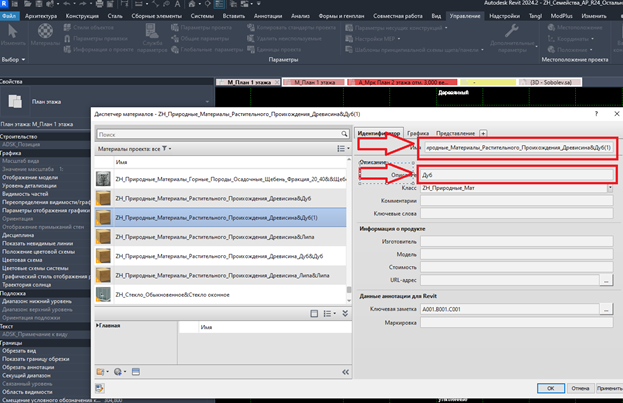Open Глобальные параметры in the ribbon
This screenshot has width=623, height=403.
pyautogui.click(x=207, y=49)
